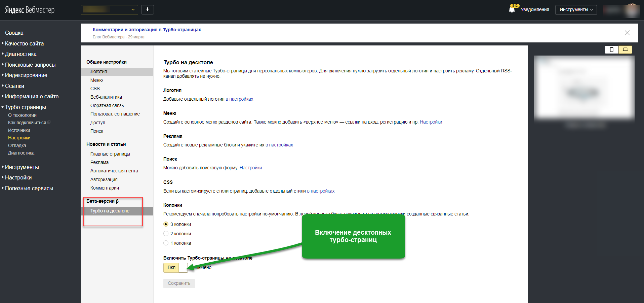644x303 pixels.
Task: Expand Диагностика top-level section in sidebar
Action: coord(21,54)
